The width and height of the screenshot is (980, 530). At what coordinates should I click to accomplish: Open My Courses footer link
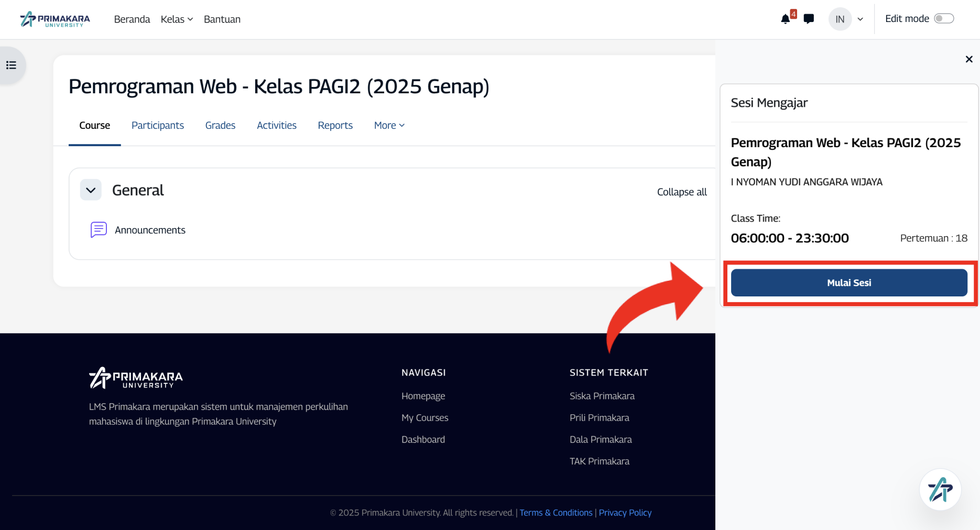click(x=425, y=417)
